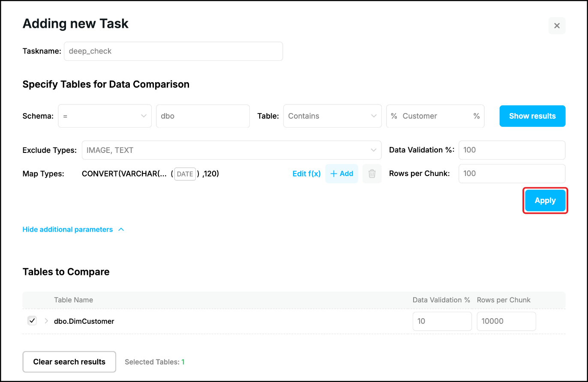Close the Adding new Task dialog

tap(557, 26)
